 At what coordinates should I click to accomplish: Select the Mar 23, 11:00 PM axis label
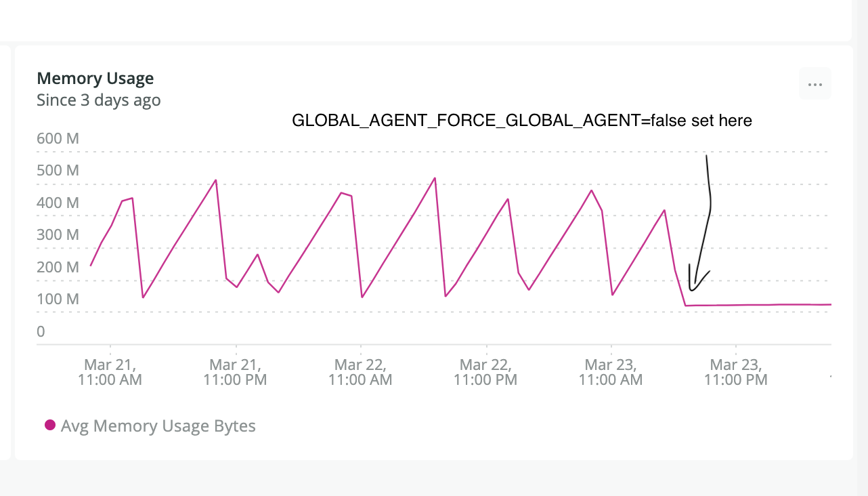(735, 372)
